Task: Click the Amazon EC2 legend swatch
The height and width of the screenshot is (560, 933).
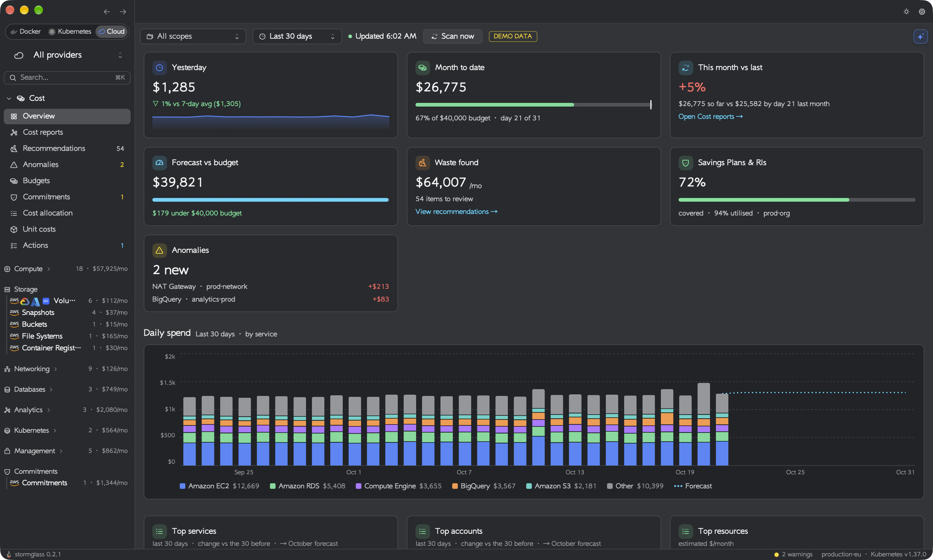Action: click(x=182, y=486)
